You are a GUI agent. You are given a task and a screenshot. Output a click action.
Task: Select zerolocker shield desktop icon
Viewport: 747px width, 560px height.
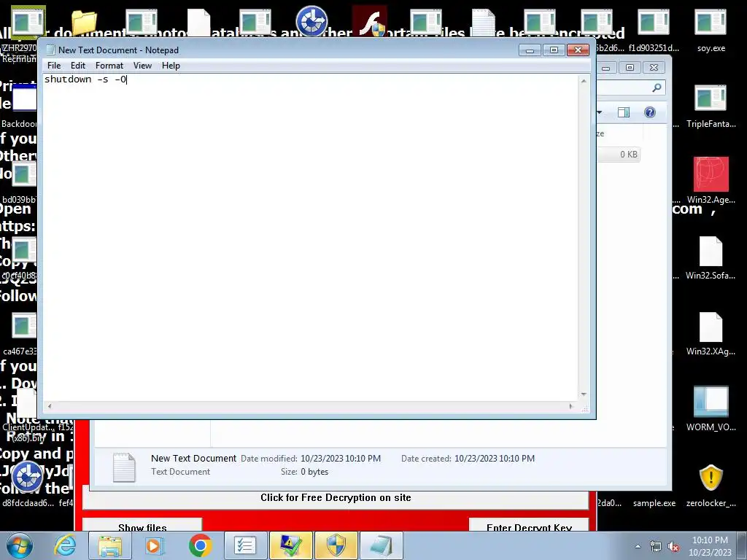click(711, 485)
